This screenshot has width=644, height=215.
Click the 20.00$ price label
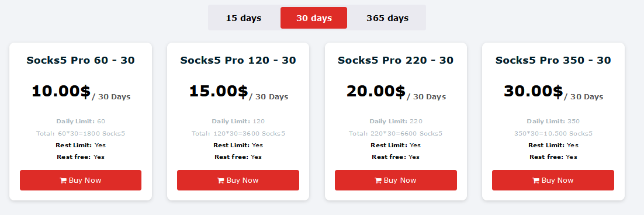tap(376, 91)
